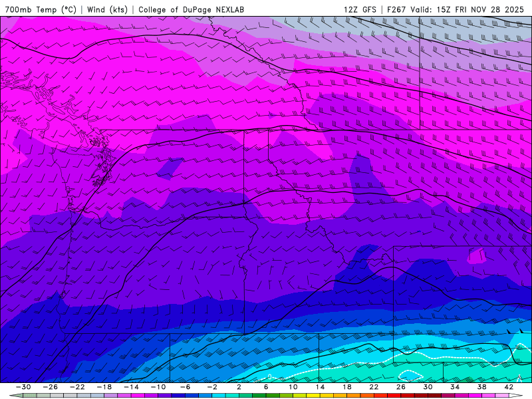Click the 34 label on the color scale
This screenshot has width=532, height=399.
(x=455, y=387)
